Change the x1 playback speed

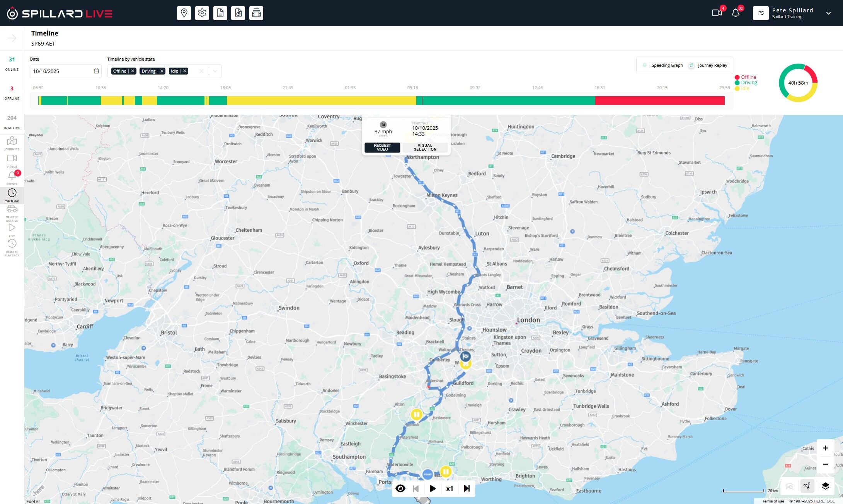click(x=450, y=489)
